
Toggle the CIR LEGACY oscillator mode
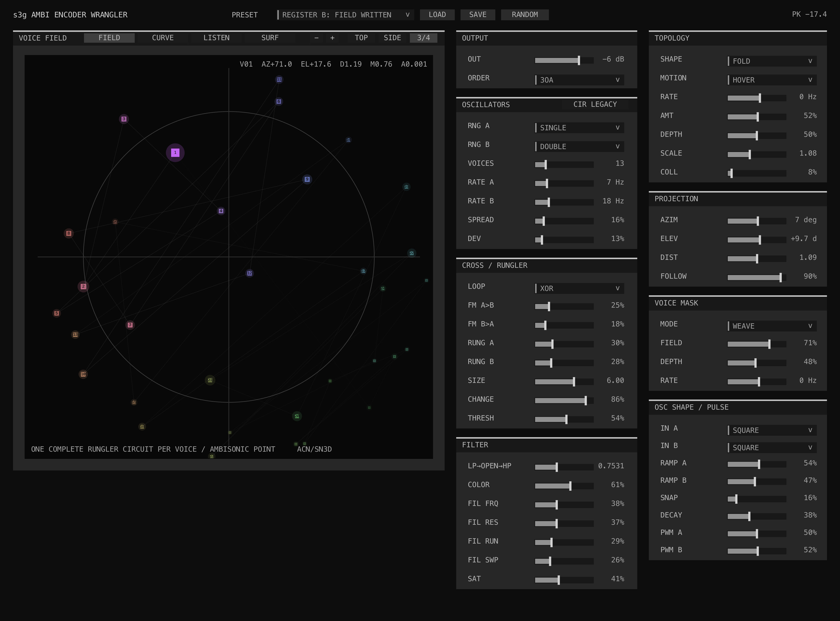pyautogui.click(x=595, y=104)
